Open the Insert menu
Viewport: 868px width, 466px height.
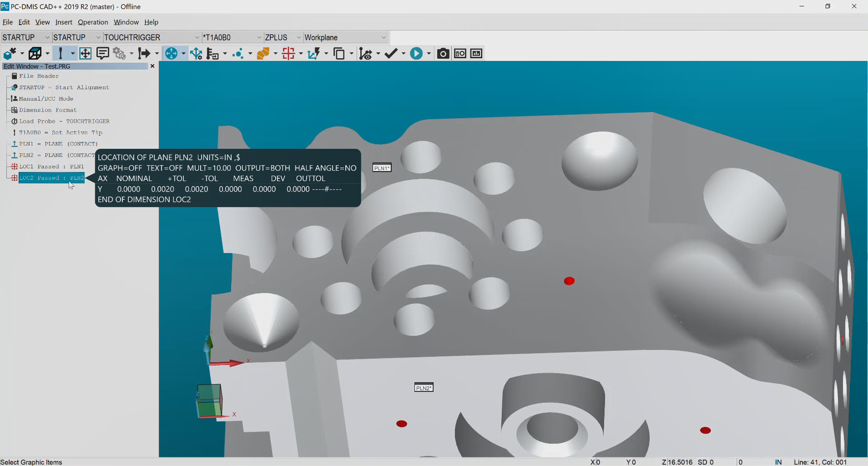point(64,22)
